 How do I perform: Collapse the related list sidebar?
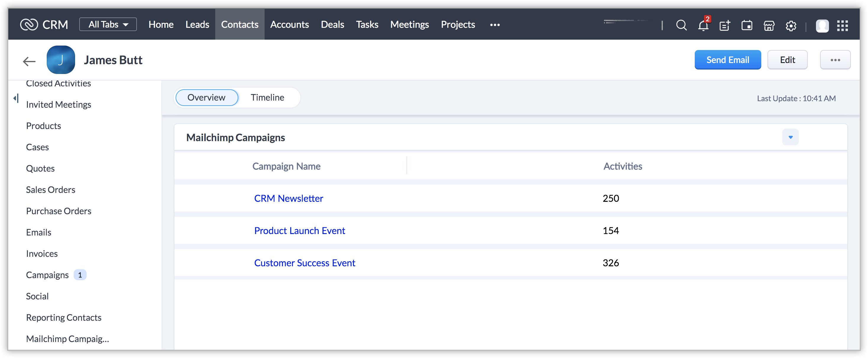pyautogui.click(x=16, y=99)
